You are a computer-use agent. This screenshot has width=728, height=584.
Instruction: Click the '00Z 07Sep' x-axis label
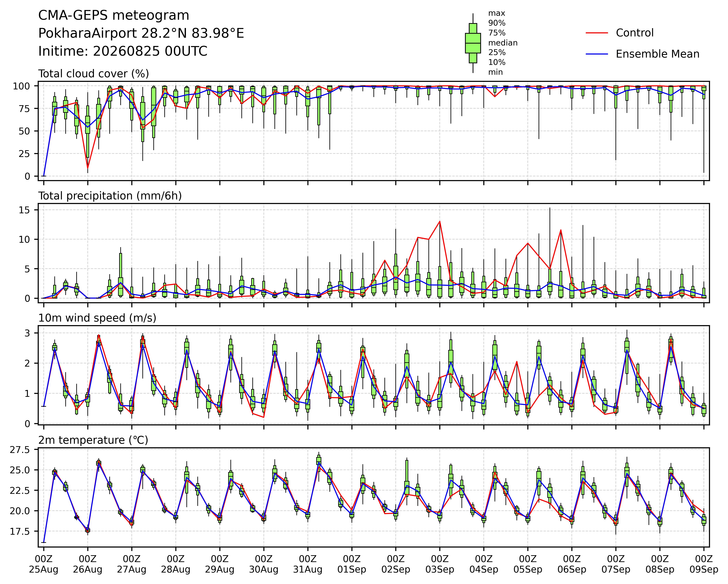tap(616, 564)
